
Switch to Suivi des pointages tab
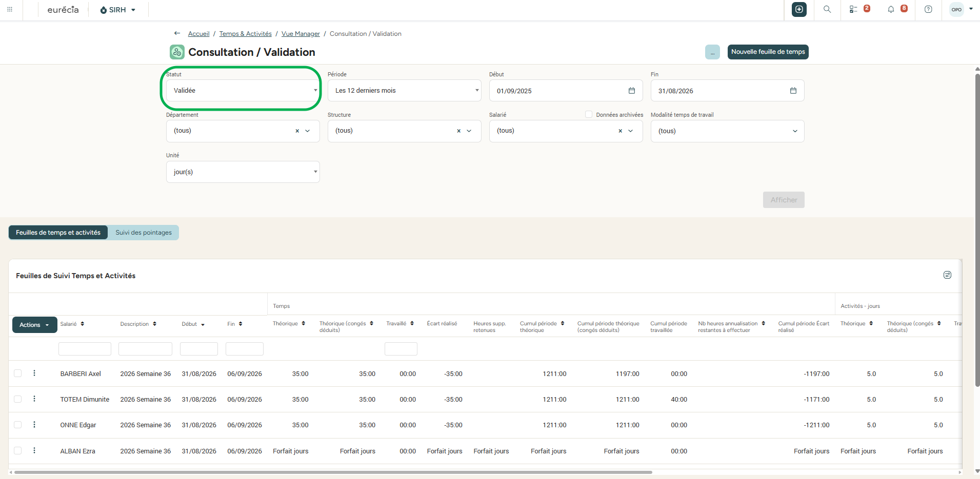click(144, 233)
